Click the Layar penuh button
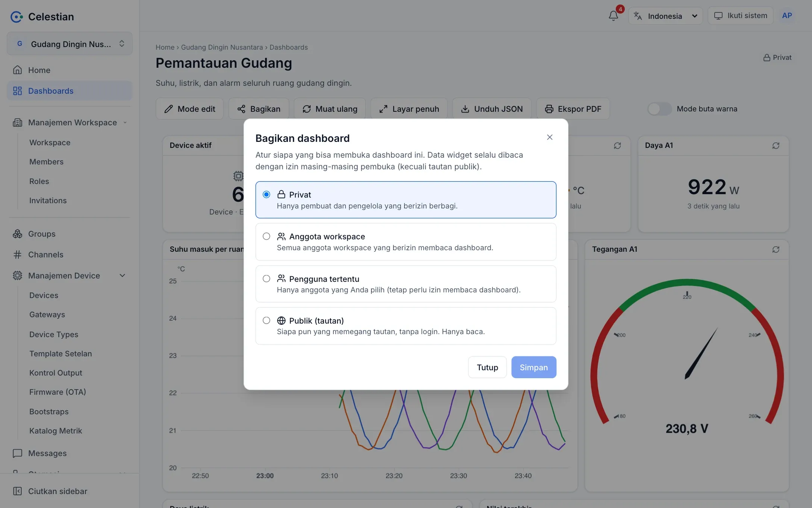The height and width of the screenshot is (508, 812). pyautogui.click(x=409, y=109)
